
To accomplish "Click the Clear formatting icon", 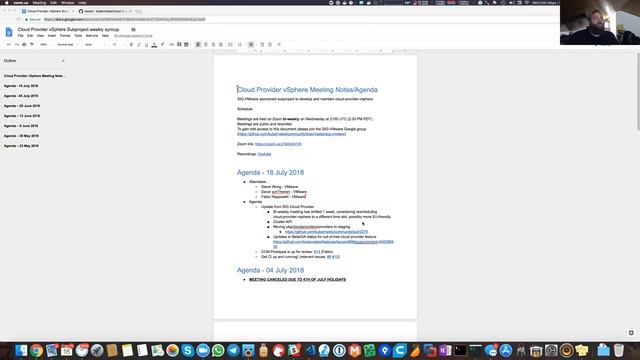I will tap(279, 44).
